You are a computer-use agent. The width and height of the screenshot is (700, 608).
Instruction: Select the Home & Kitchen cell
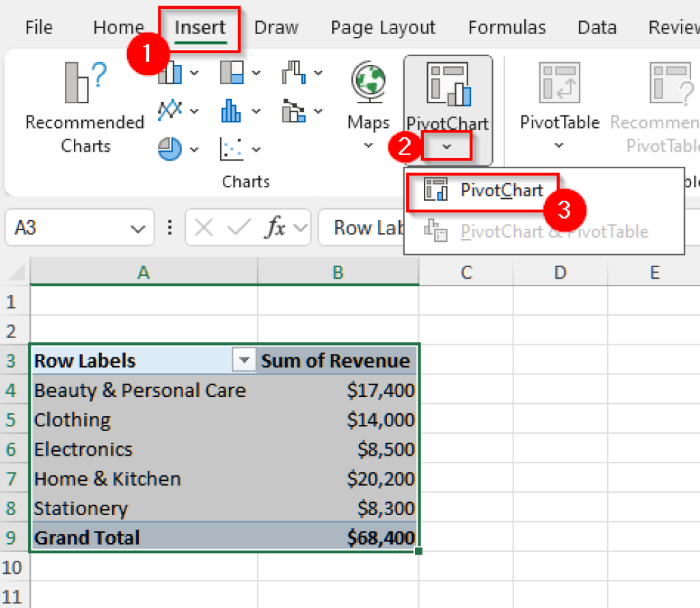(144, 478)
